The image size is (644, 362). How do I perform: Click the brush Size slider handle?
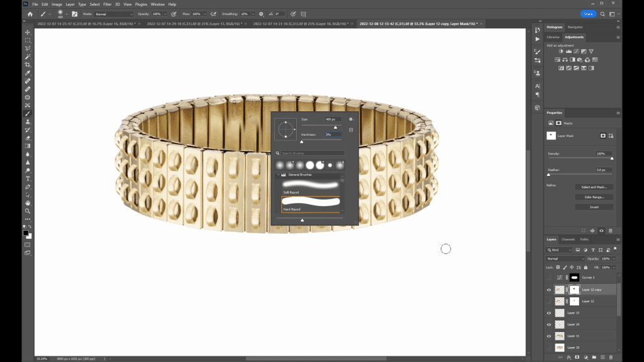click(x=335, y=127)
